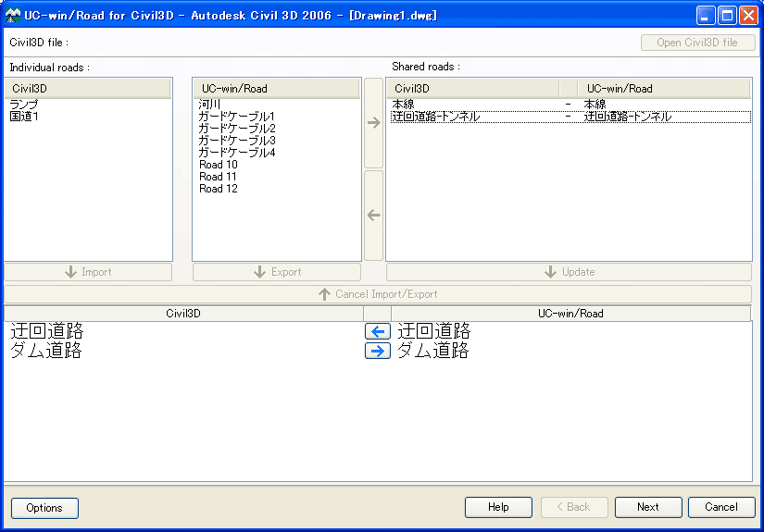This screenshot has width=764, height=532.
Task: Select Road 10 in UC-win/Road list
Action: [x=219, y=165]
